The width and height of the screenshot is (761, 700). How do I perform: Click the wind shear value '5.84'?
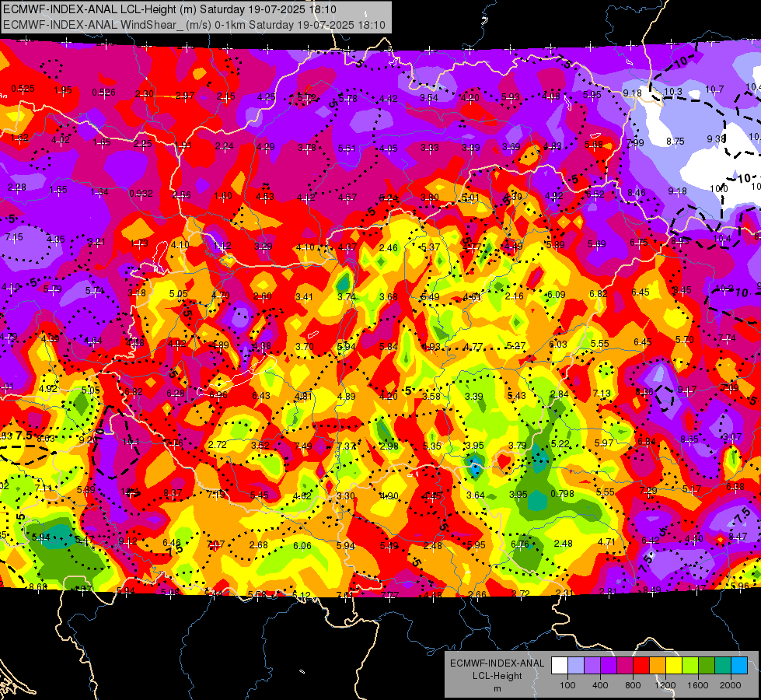tap(388, 346)
